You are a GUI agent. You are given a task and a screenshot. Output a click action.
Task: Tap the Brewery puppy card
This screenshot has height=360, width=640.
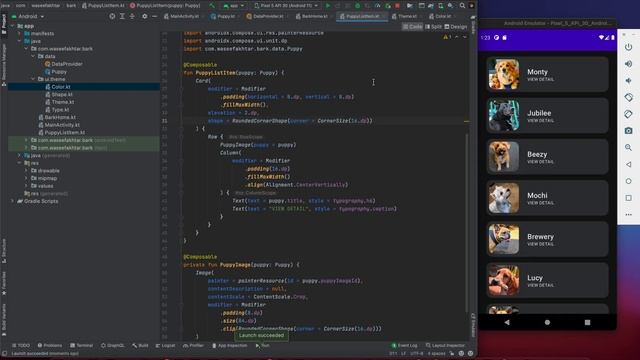click(x=547, y=239)
